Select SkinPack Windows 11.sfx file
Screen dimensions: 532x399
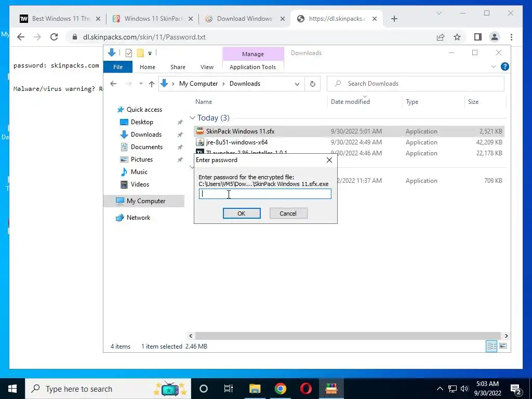[349, 131]
